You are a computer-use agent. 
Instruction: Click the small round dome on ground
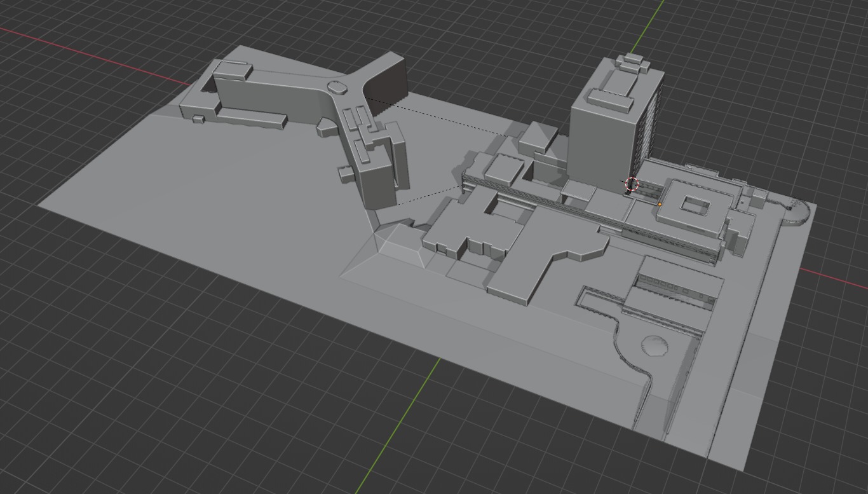(x=654, y=346)
